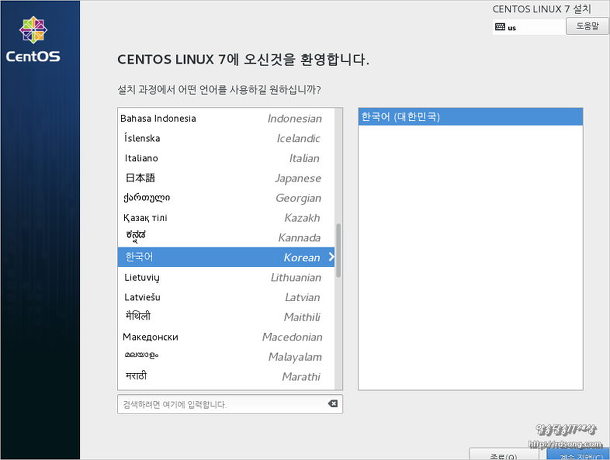Image resolution: width=610 pixels, height=460 pixels.
Task: Clear search text with the backspace icon
Action: (332, 404)
